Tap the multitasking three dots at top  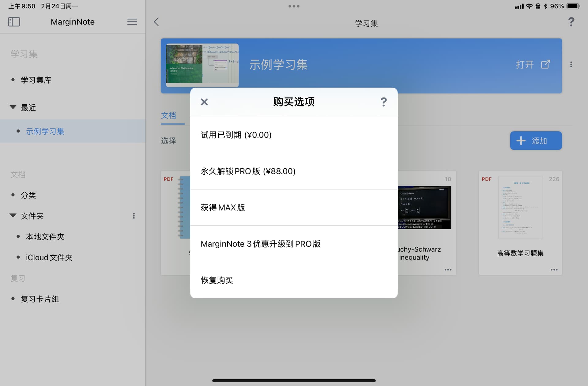pos(294,6)
